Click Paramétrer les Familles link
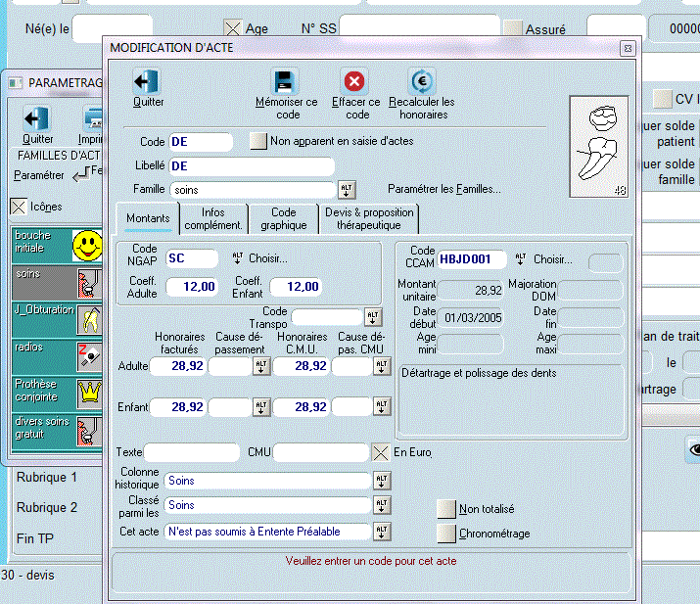 (443, 189)
